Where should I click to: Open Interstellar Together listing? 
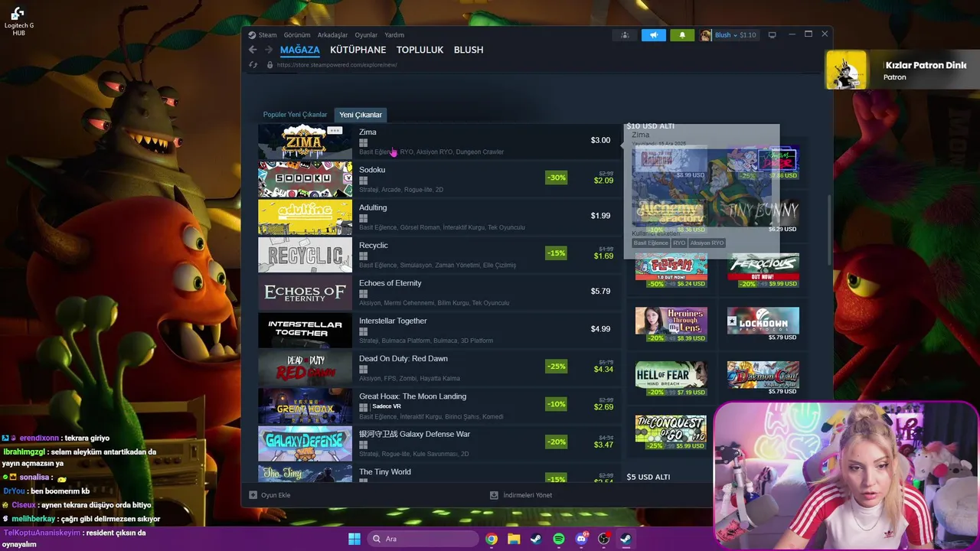pyautogui.click(x=439, y=330)
